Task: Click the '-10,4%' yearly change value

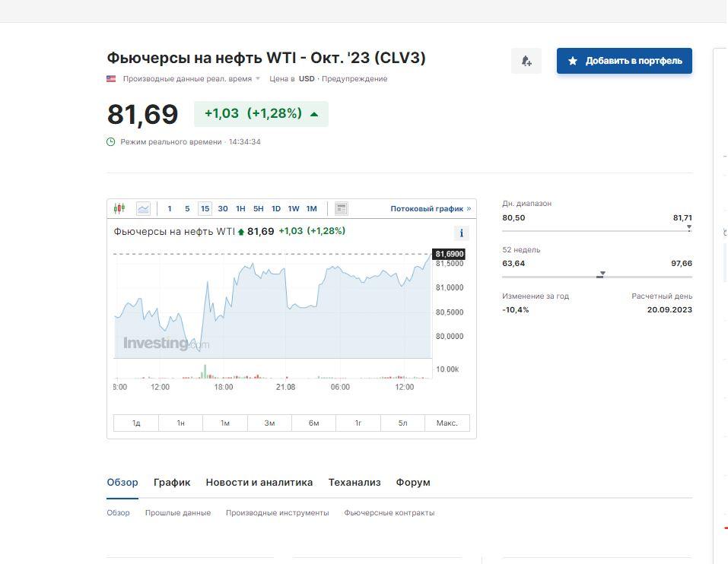Action: pyautogui.click(x=515, y=310)
